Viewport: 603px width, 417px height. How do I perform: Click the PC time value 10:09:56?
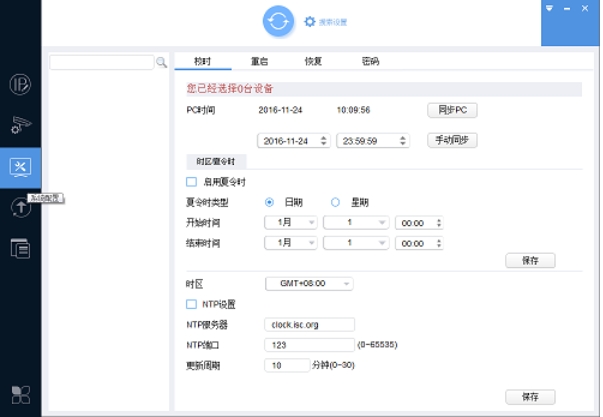pyautogui.click(x=353, y=110)
